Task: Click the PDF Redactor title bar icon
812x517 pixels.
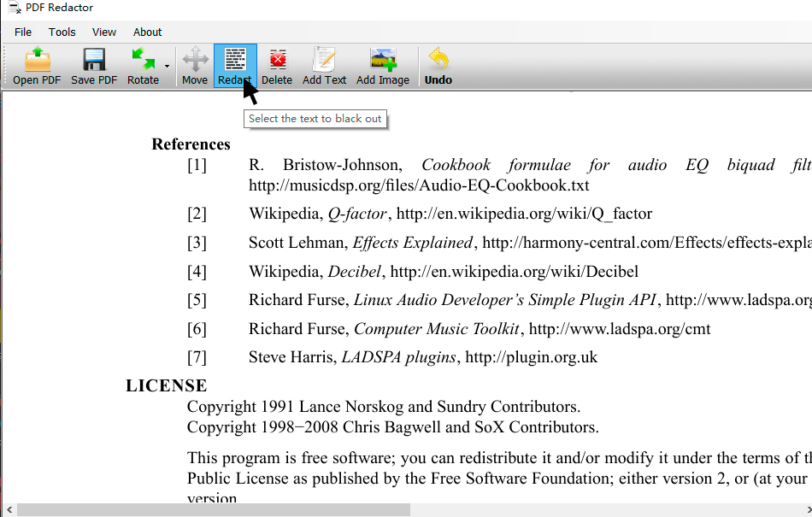Action: 15,8
